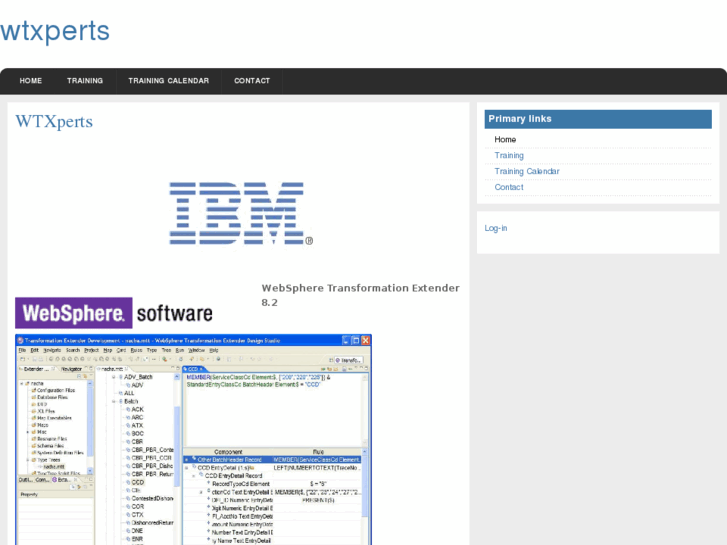Select Contact under Primary links

click(509, 187)
